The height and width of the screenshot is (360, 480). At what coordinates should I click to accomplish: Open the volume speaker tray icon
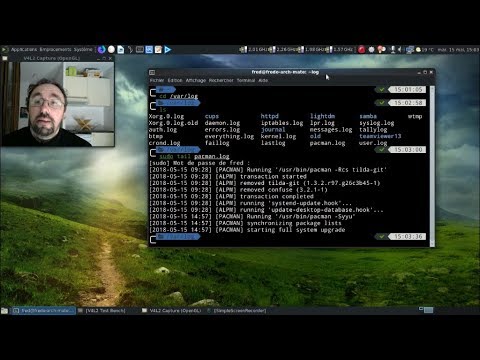point(400,50)
